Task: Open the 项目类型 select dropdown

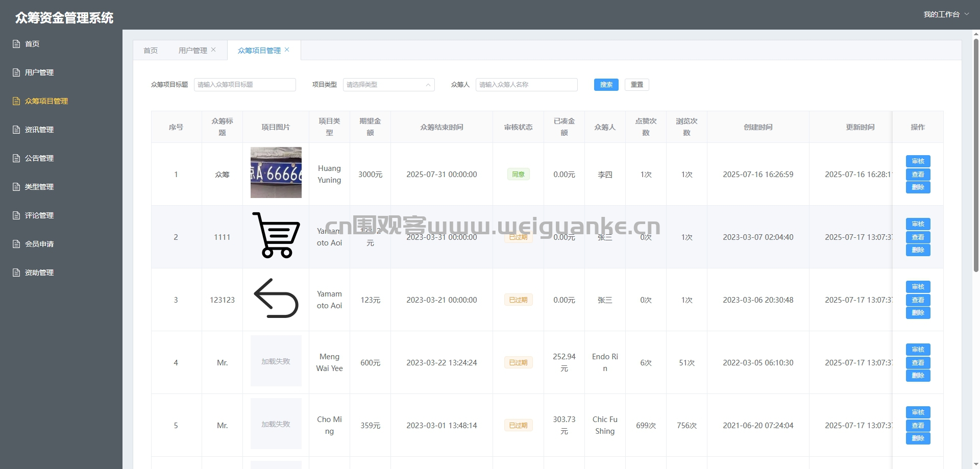Action: 389,85
